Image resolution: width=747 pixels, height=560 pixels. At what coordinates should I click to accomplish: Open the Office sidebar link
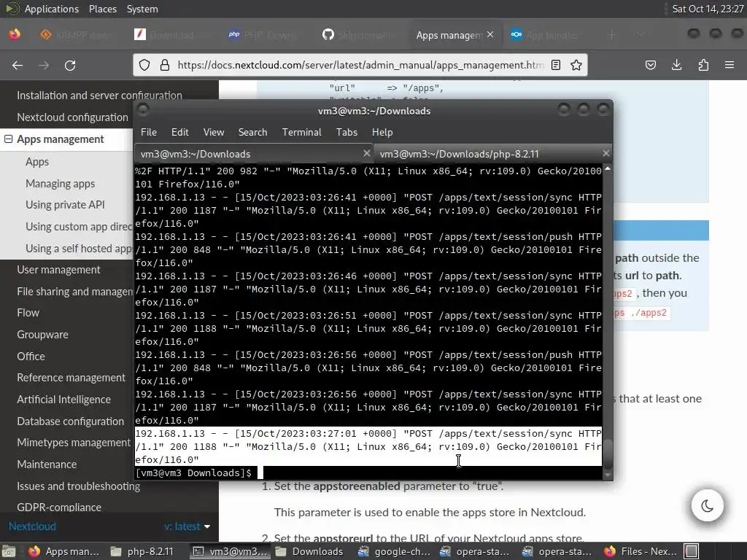pyautogui.click(x=31, y=356)
